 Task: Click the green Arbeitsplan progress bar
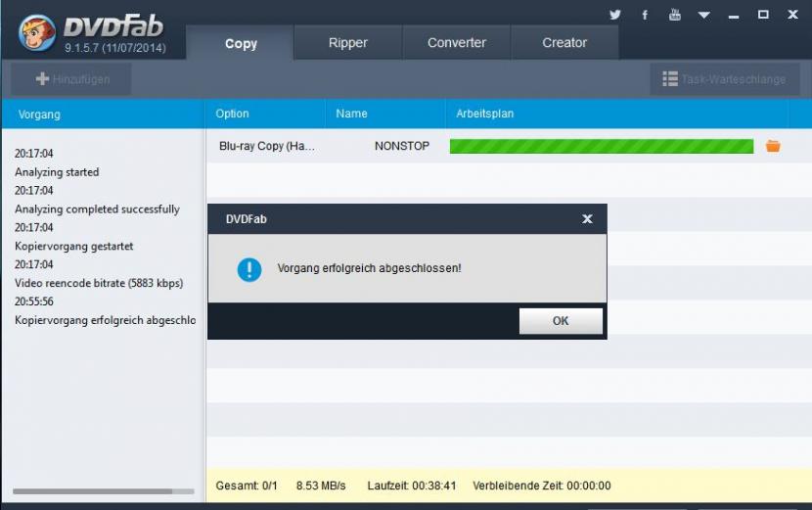tap(601, 147)
